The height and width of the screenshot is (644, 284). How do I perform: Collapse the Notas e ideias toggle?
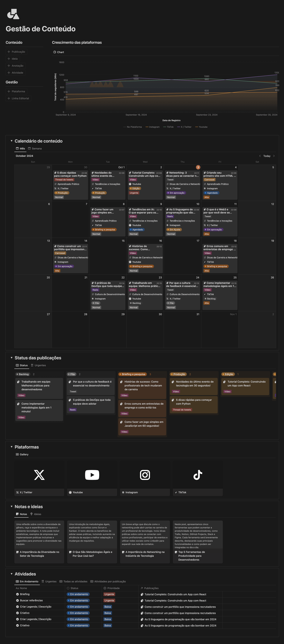(11, 506)
